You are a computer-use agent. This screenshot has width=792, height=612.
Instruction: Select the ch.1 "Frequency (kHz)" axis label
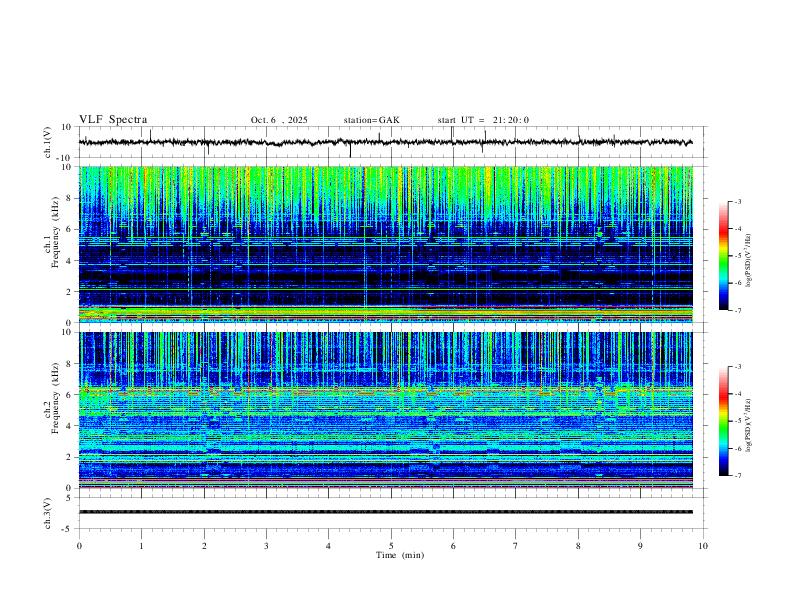(55, 232)
